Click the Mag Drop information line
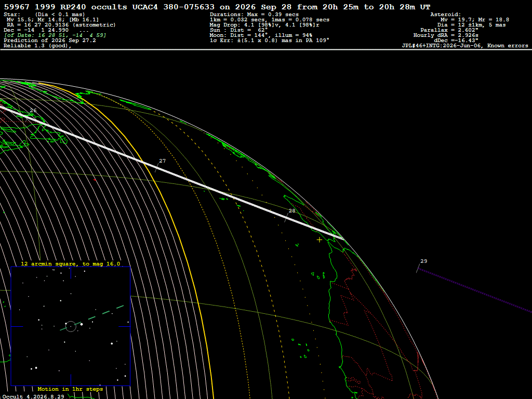The image size is (532, 399). [264, 25]
